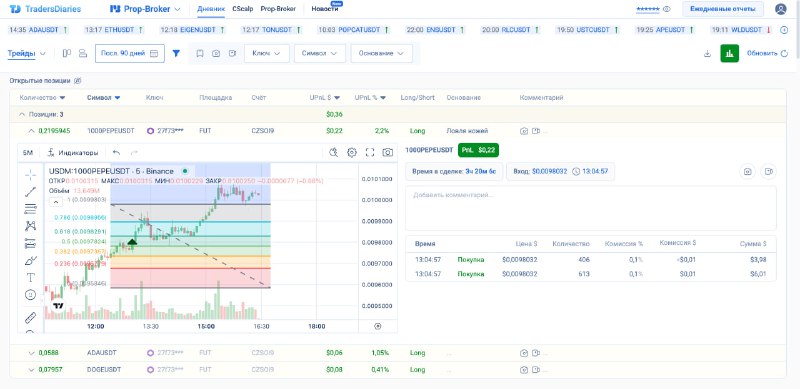Click the blue filter funnel icon
This screenshot has height=389, width=800.
pos(176,53)
